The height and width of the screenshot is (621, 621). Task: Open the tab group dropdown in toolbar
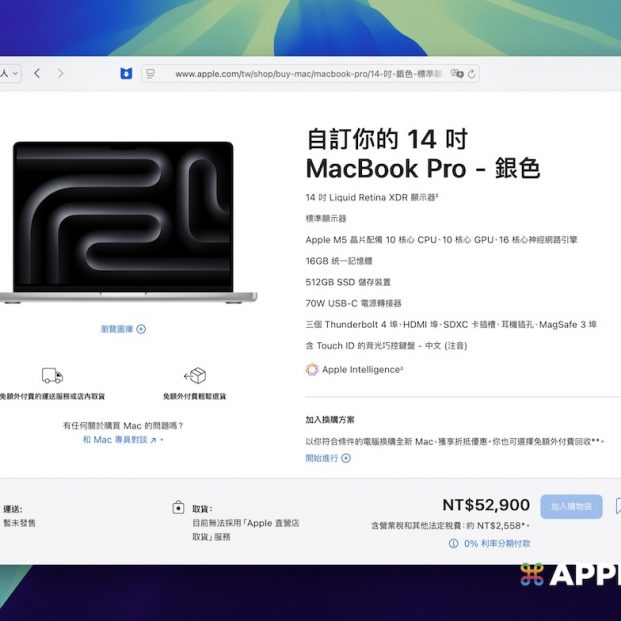click(x=10, y=73)
